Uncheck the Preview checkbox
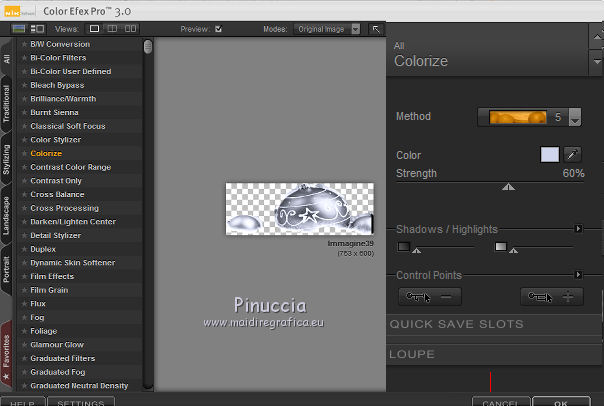604x406 pixels. [218, 29]
